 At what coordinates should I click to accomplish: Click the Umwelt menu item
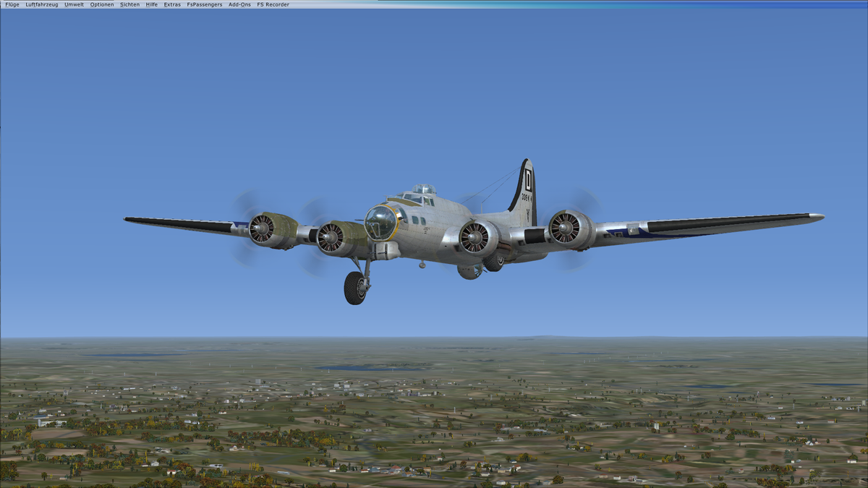pos(74,4)
